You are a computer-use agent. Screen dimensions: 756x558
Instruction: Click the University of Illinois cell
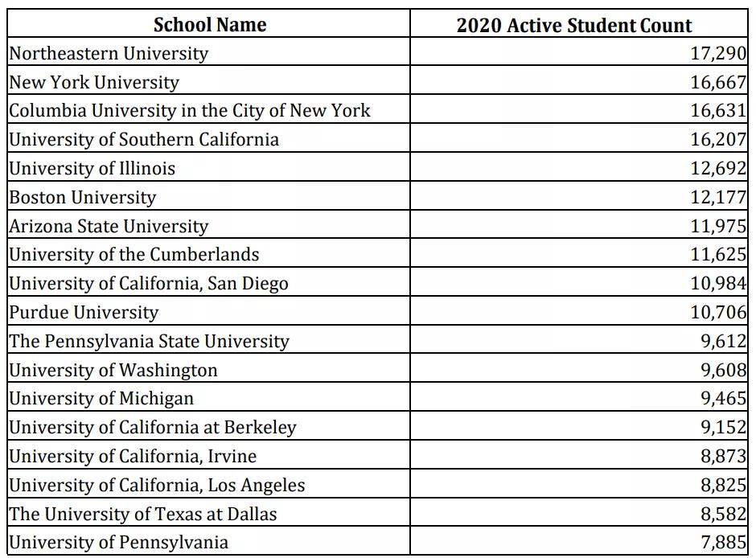[x=92, y=169]
